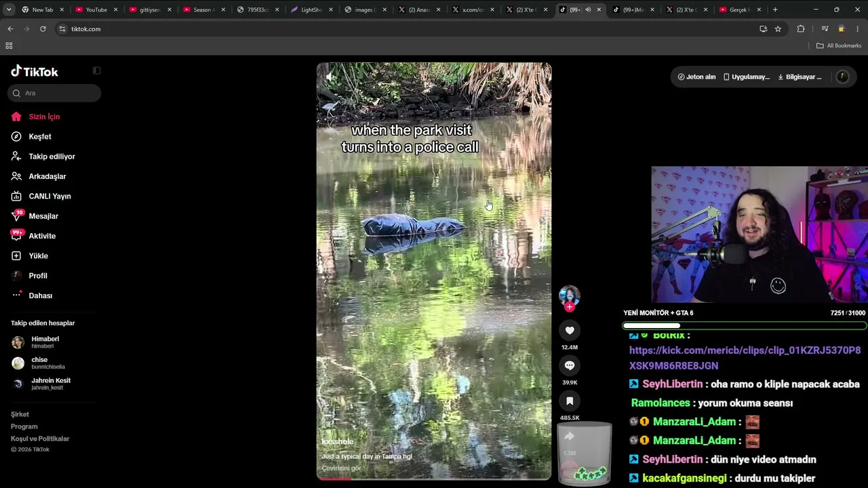Collapse the TikTok sidebar panel icon
This screenshot has height=488, width=868.
96,70
